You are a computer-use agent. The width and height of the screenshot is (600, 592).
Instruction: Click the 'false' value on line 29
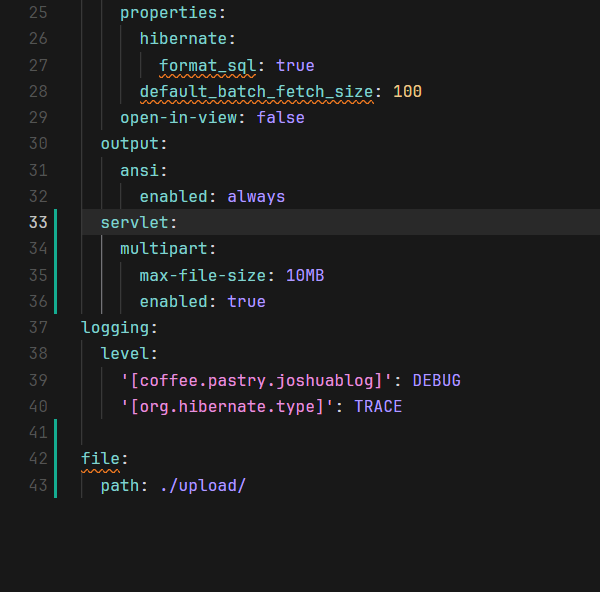(x=280, y=118)
